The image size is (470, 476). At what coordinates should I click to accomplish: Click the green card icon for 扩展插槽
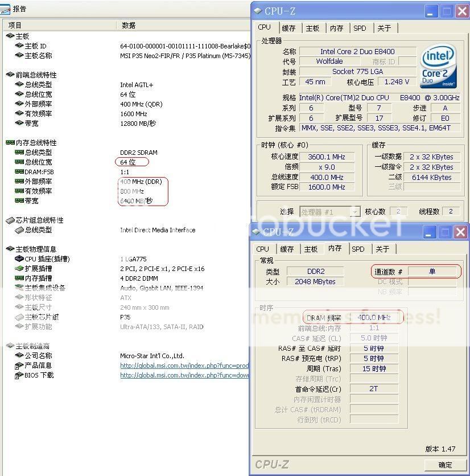coord(19,268)
